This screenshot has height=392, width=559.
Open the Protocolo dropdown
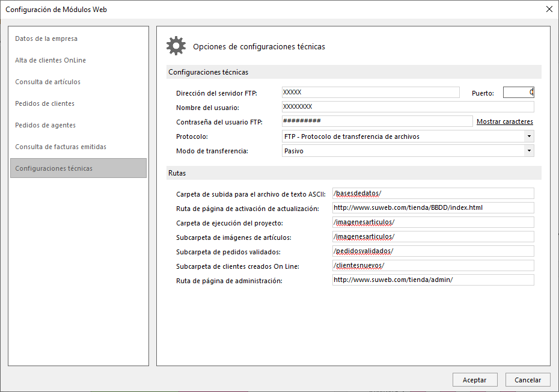click(408, 136)
